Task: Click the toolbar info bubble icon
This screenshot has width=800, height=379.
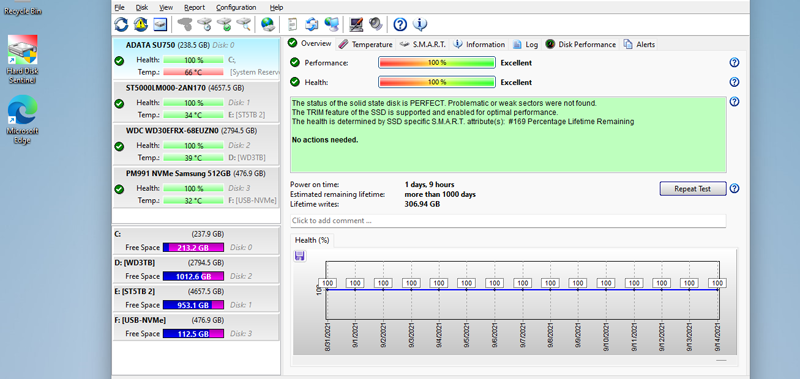Action: (x=420, y=24)
